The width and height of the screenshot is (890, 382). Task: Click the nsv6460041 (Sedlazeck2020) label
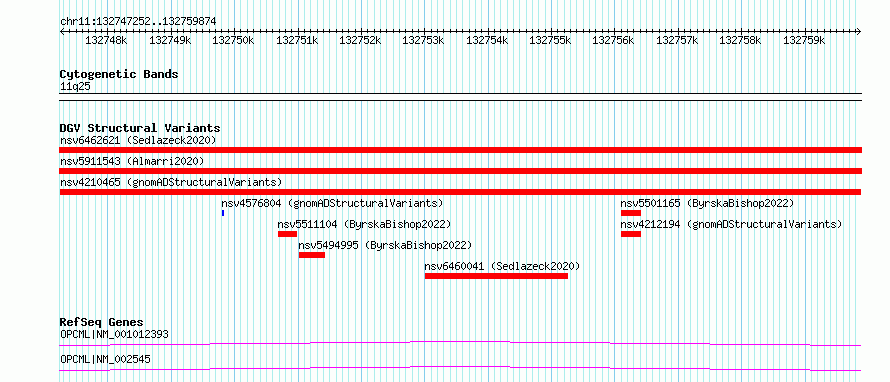[x=502, y=266]
